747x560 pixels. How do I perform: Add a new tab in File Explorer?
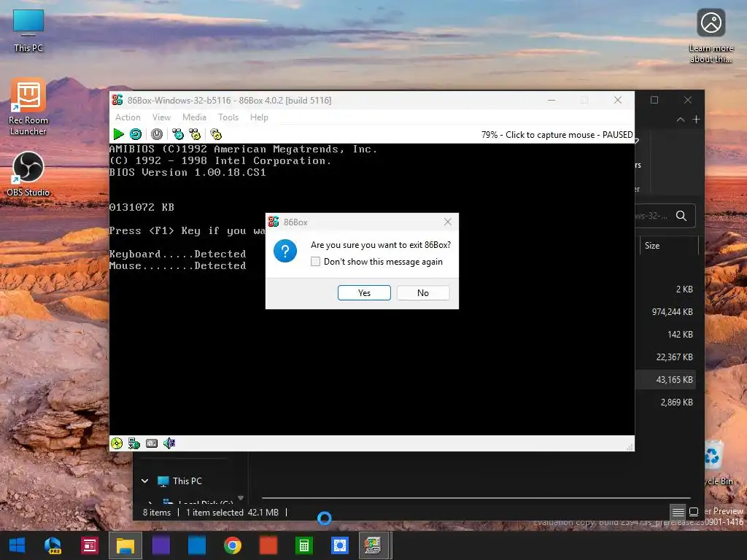[x=696, y=120]
